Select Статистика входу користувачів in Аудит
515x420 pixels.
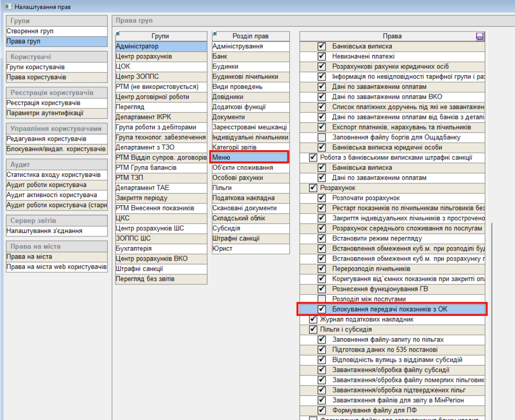click(x=53, y=175)
